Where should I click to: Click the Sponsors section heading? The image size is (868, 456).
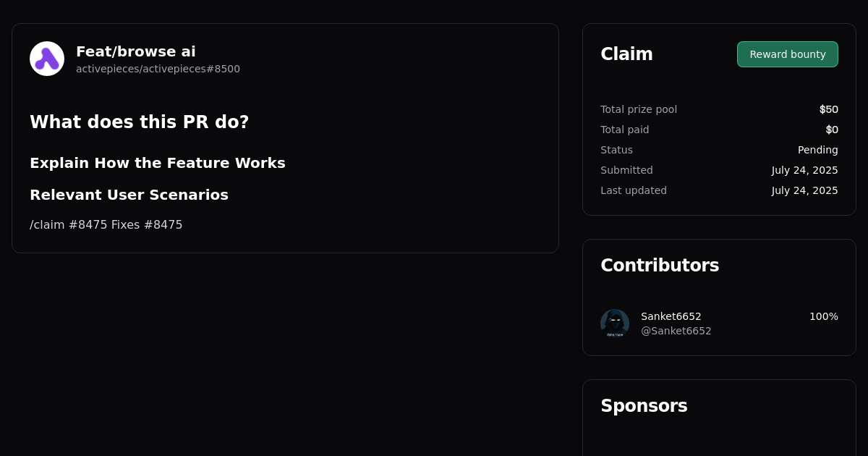coord(644,406)
